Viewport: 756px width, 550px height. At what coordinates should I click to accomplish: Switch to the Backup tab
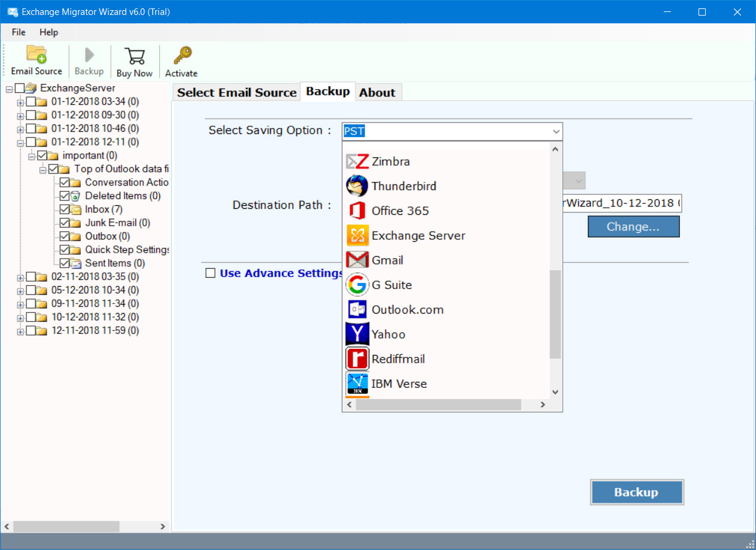pos(327,91)
